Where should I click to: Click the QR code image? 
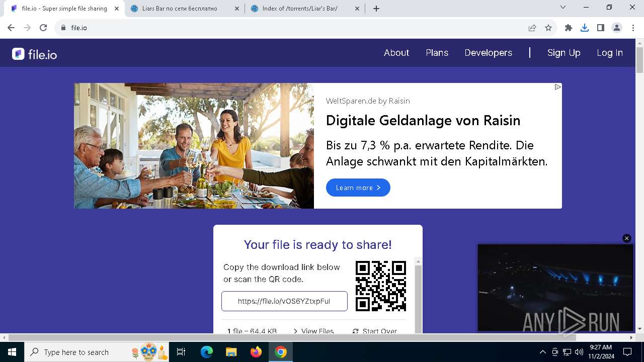pos(381,286)
